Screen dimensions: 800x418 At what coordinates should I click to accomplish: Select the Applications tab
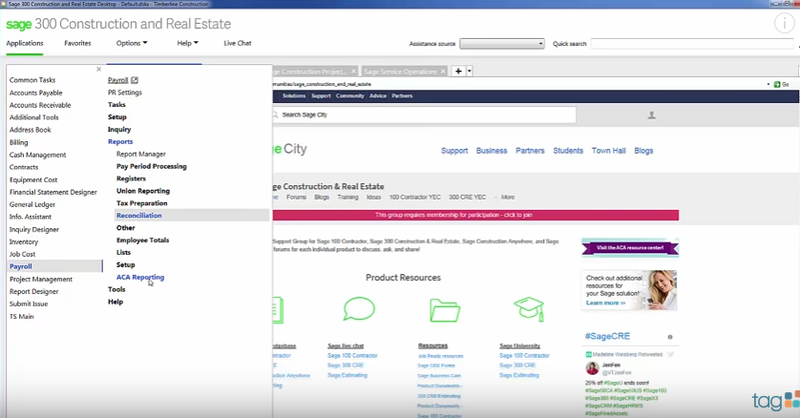click(24, 43)
